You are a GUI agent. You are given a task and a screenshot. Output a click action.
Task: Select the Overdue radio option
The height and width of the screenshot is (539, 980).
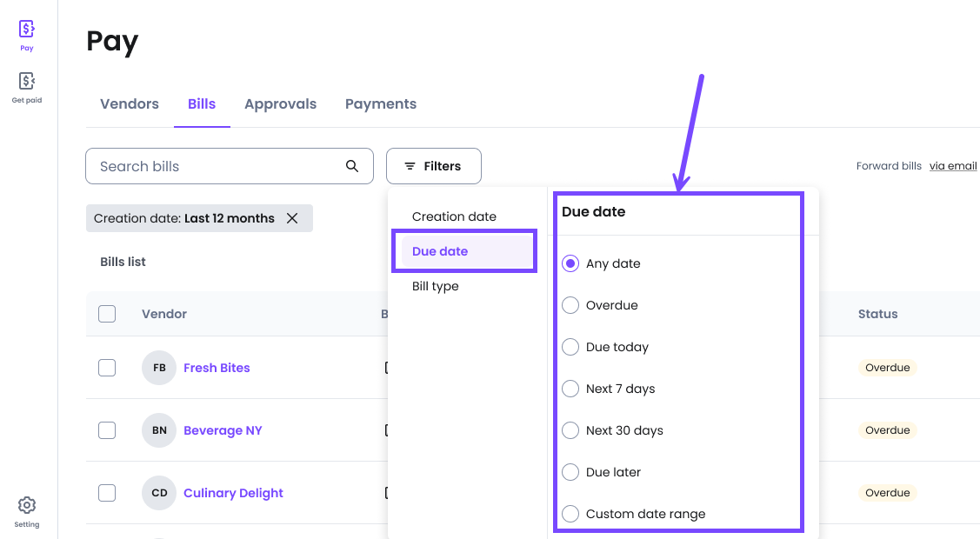570,305
